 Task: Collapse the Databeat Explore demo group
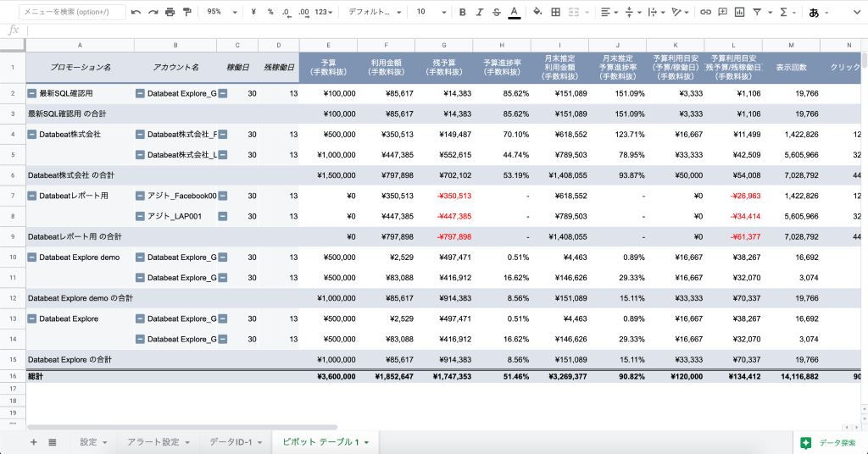[x=32, y=257]
